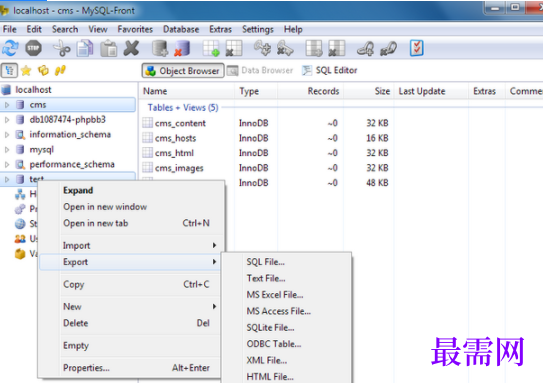This screenshot has width=543, height=383.
Task: Click the Cut scissors icon
Action: 62,48
